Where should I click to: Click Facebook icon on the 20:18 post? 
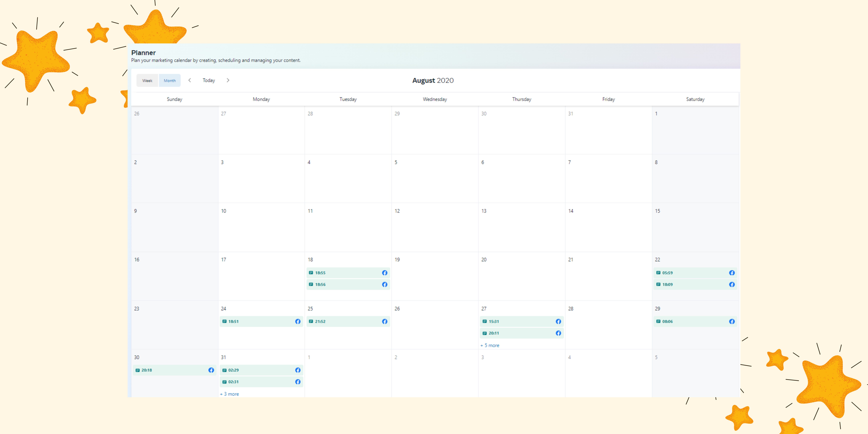(211, 370)
